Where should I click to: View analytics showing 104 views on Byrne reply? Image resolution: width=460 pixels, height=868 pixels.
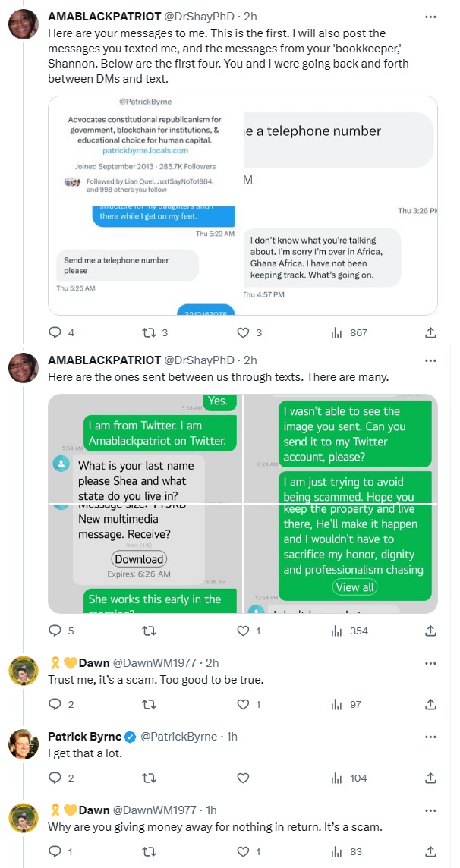[348, 778]
